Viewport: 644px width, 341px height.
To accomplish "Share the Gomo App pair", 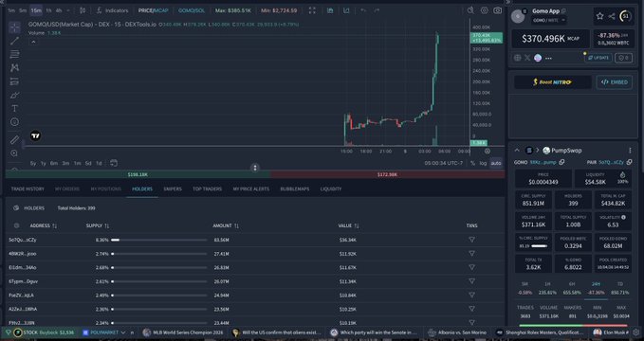I will point(612,16).
